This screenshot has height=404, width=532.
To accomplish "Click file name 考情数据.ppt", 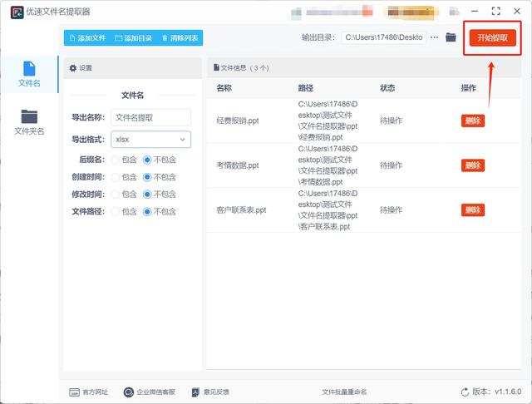I will [238, 165].
